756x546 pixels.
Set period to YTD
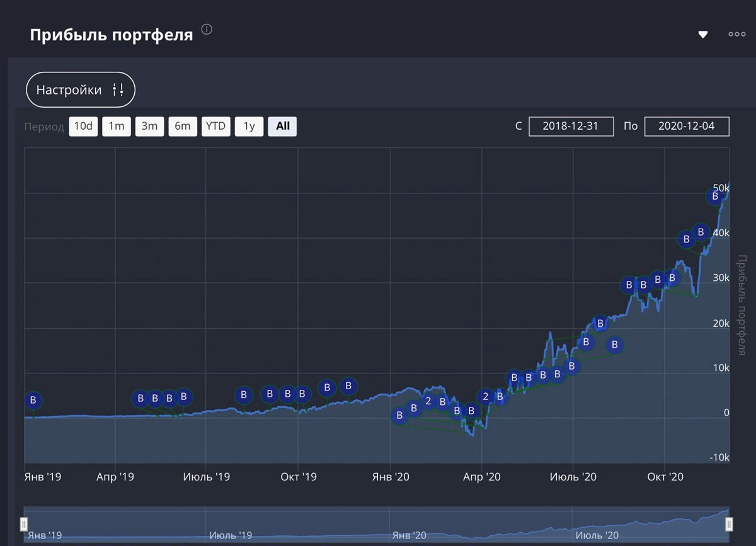point(215,127)
